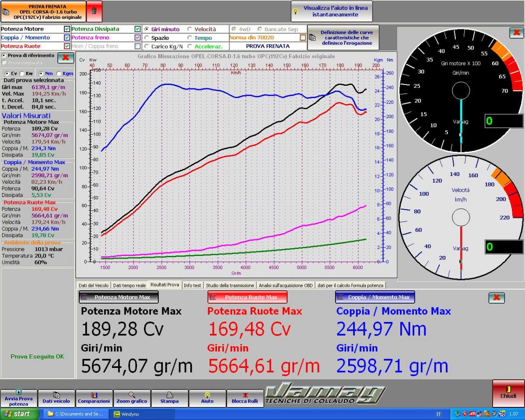Click the green engine RPM readout field
This screenshot has height=420, width=525.
504,121
